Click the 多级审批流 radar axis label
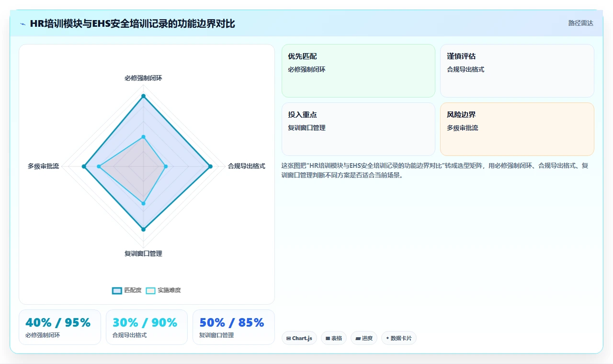Screen dimensions: 613x364 click(44, 166)
